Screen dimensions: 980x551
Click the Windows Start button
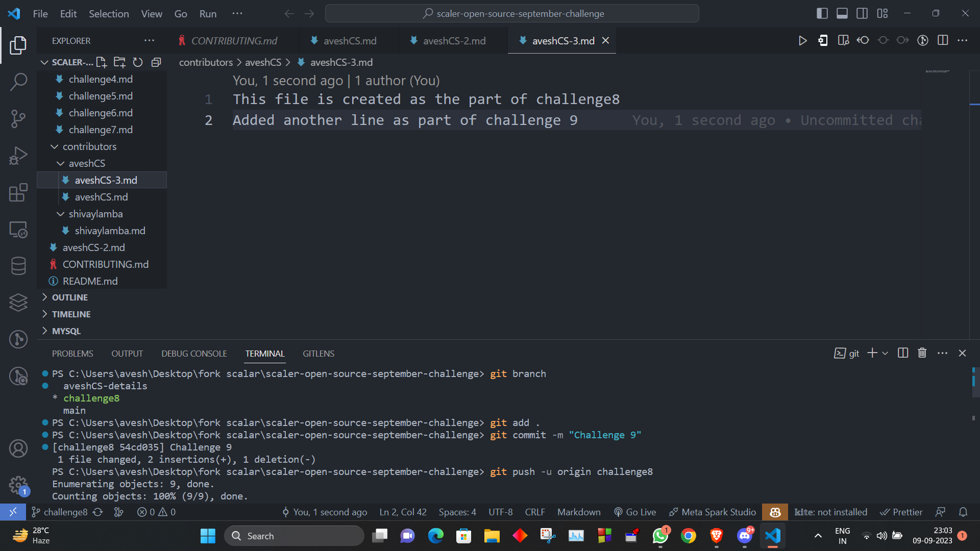(208, 536)
